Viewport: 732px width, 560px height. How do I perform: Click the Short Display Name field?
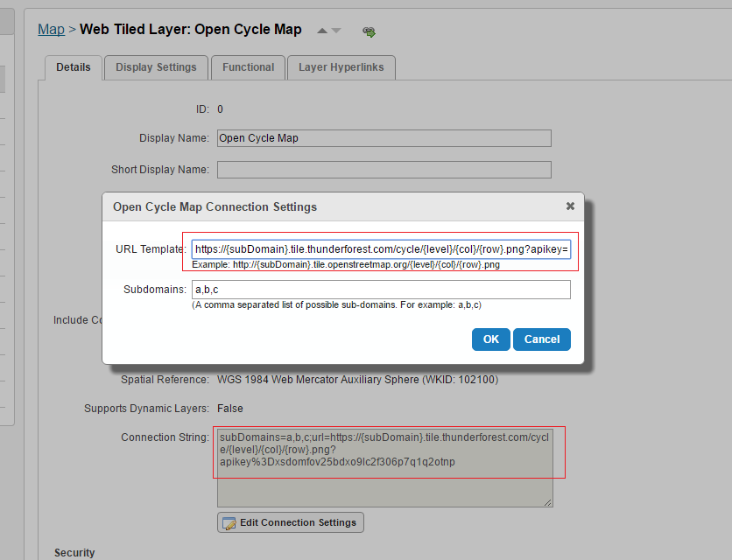pyautogui.click(x=384, y=170)
